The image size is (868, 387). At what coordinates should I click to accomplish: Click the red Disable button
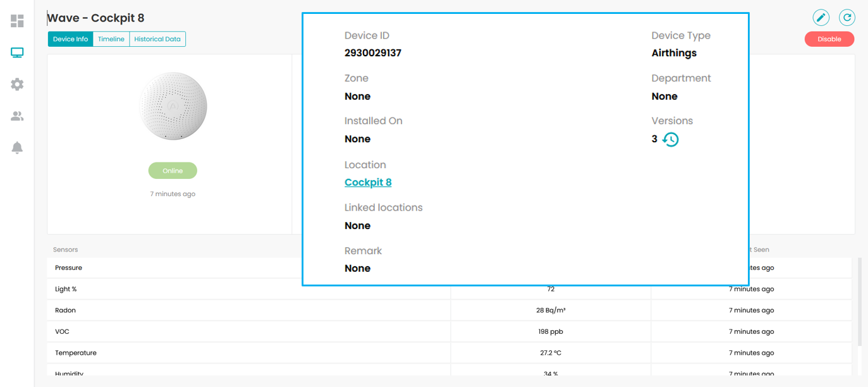[x=829, y=39]
